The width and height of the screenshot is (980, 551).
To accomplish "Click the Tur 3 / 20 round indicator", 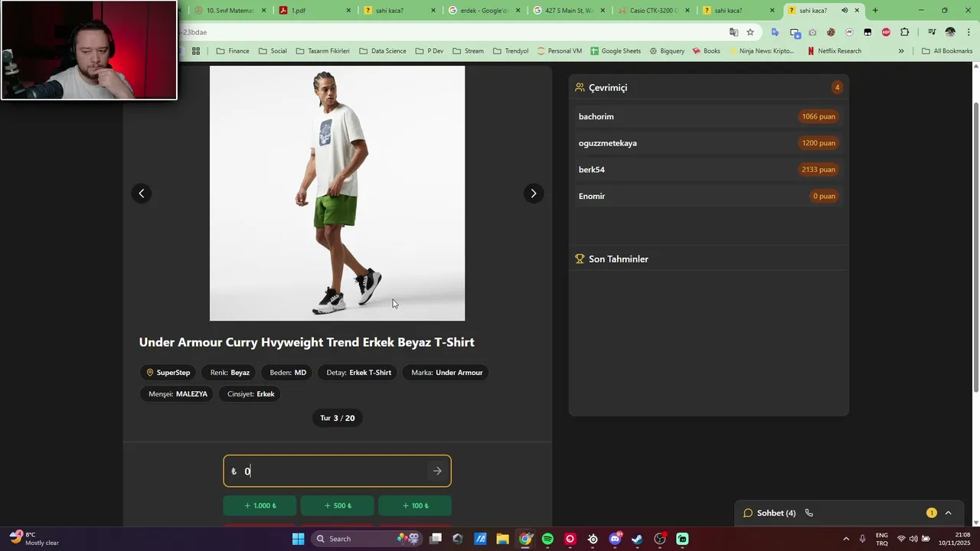I will pos(338,418).
